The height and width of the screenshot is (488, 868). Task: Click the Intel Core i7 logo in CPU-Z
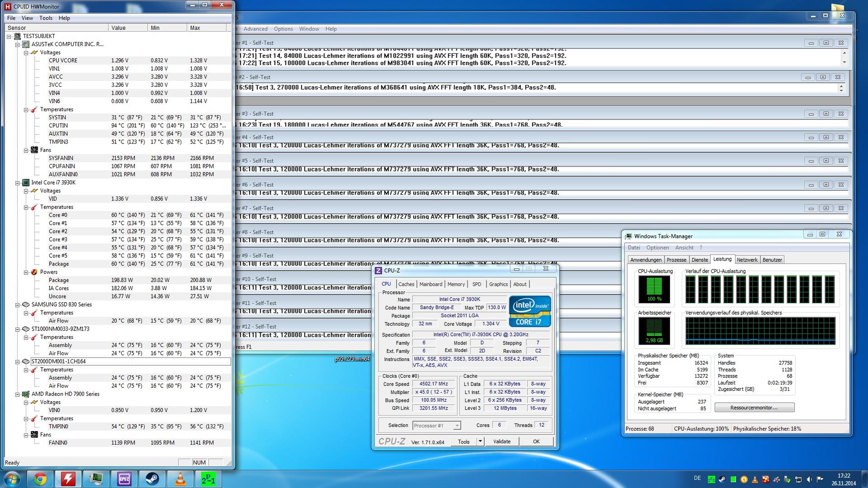[x=530, y=311]
